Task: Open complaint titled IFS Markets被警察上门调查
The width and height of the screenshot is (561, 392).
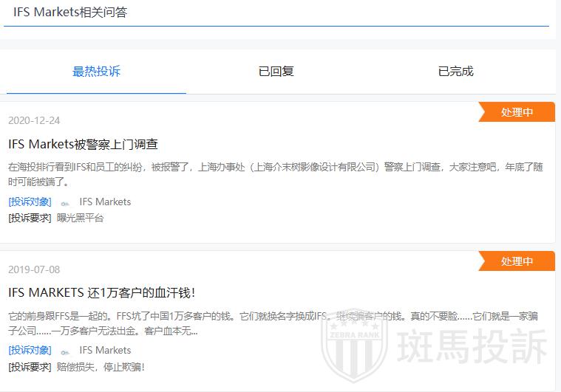Action: 84,144
